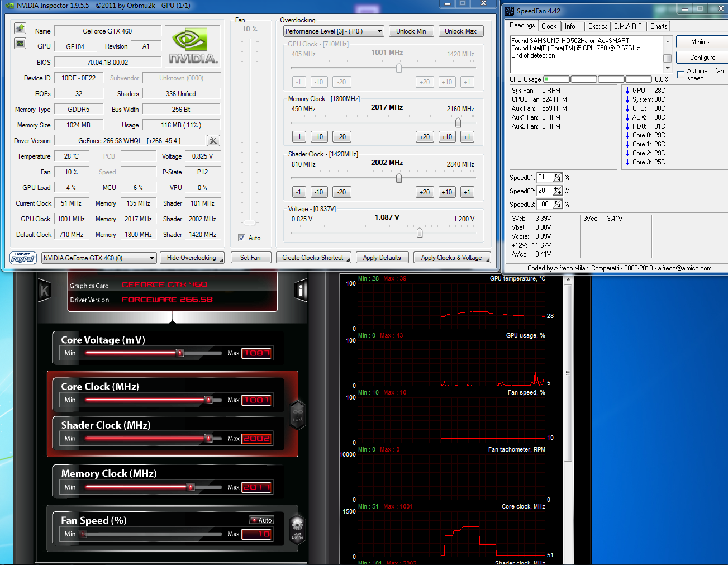This screenshot has width=728, height=565.
Task: Open the sensor monitoring icon beside GPU
Action: click(20, 44)
